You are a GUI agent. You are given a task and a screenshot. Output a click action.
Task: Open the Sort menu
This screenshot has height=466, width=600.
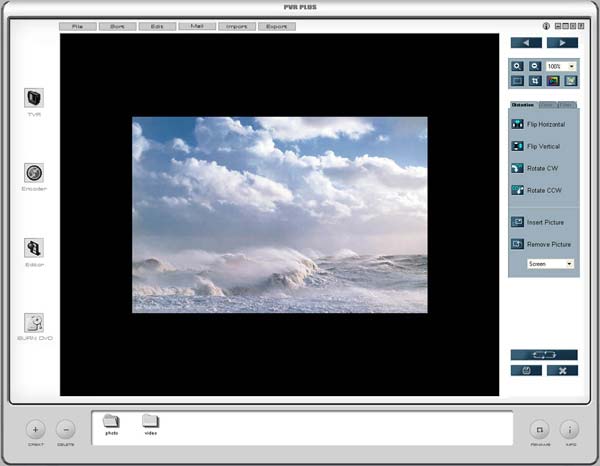(x=117, y=26)
